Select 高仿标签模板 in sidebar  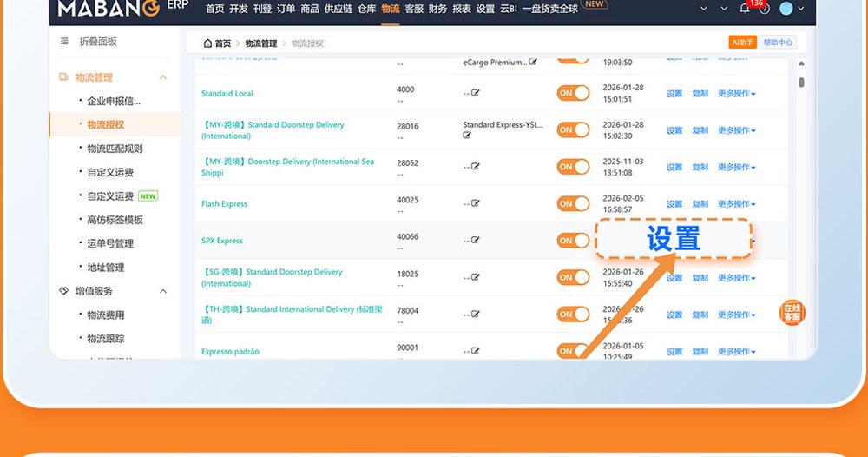pyautogui.click(x=115, y=220)
